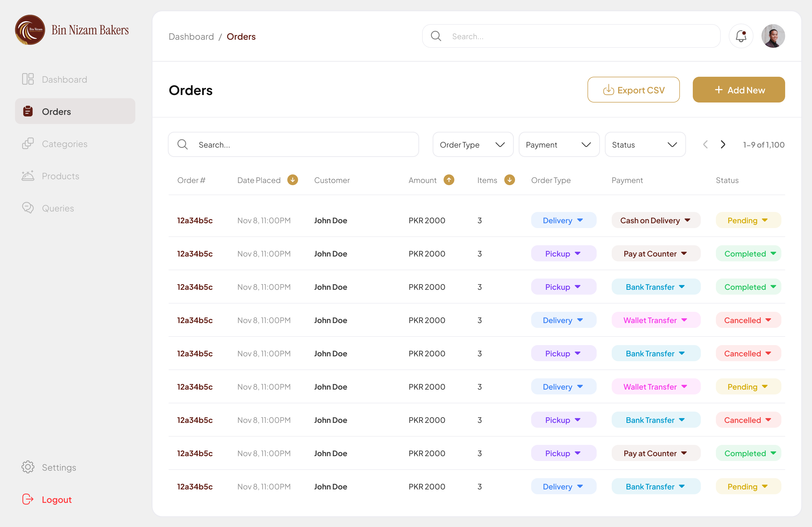Screen dimensions: 812x527
Task: Open the Dashboard sidebar item
Action: (64, 79)
